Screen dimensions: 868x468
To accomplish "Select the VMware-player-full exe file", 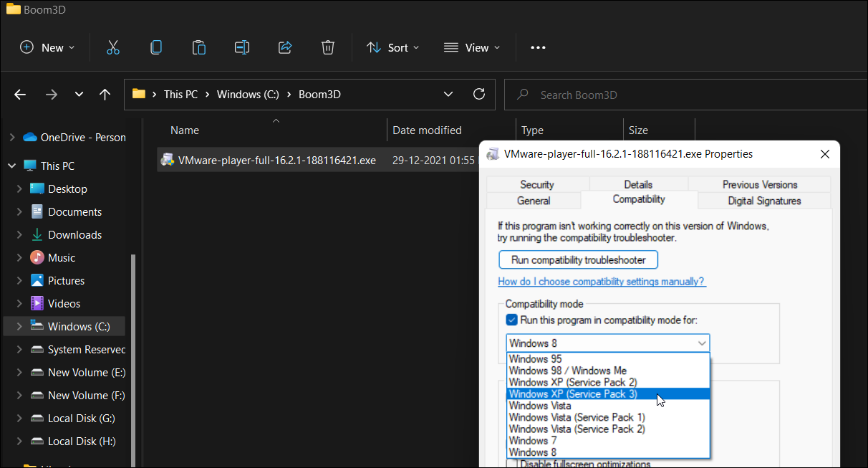I will tap(276, 160).
